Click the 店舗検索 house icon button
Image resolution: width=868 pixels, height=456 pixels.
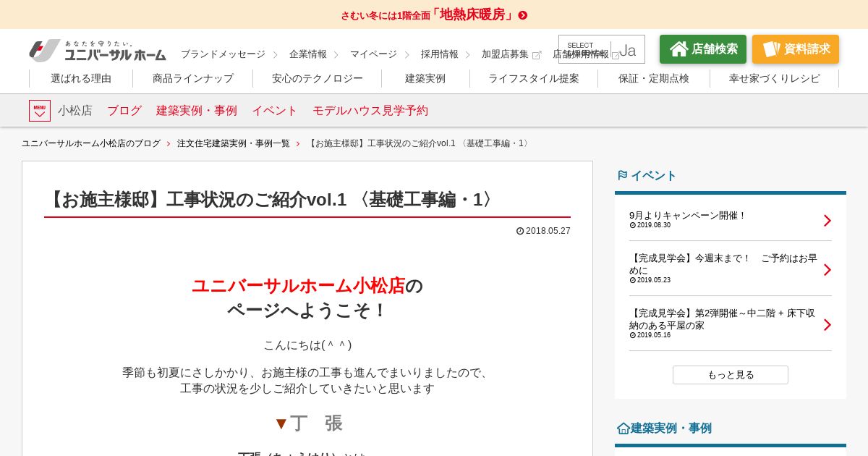(x=703, y=49)
